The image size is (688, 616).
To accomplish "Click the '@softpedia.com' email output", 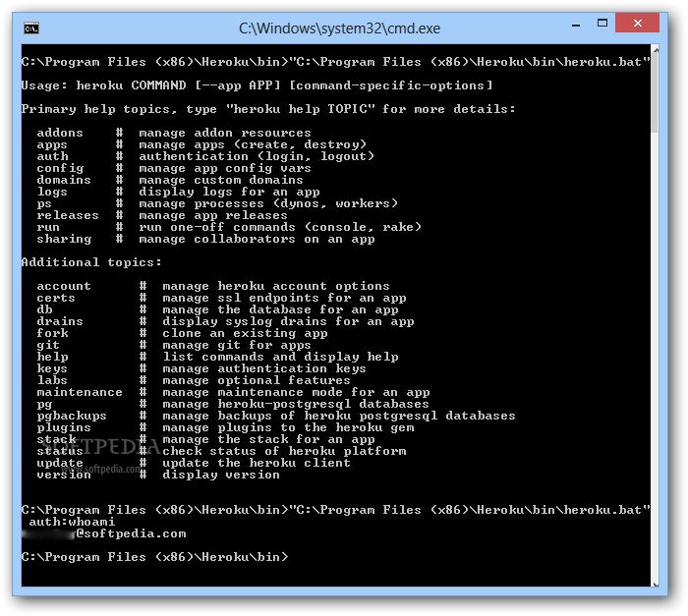I will point(131,533).
